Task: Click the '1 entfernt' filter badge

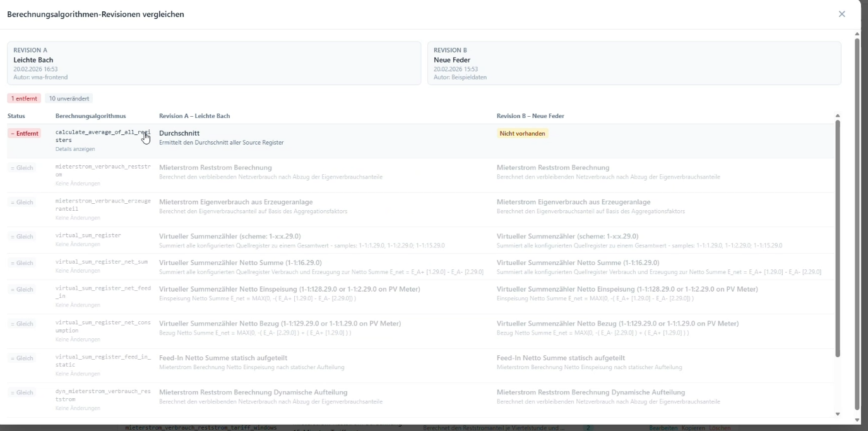Action: click(x=25, y=98)
